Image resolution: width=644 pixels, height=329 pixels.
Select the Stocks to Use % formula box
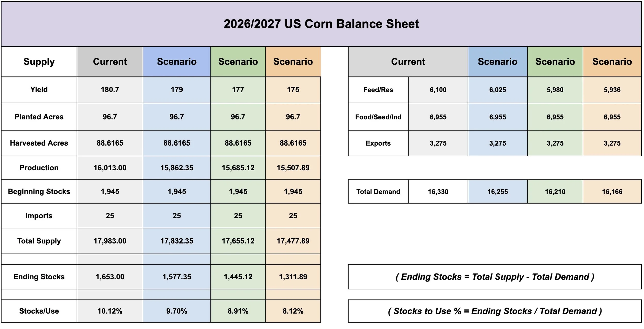point(495,311)
